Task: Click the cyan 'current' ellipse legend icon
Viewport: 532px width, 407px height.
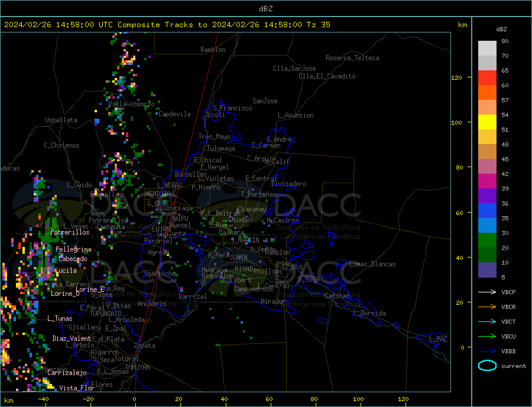Action: 487,366
